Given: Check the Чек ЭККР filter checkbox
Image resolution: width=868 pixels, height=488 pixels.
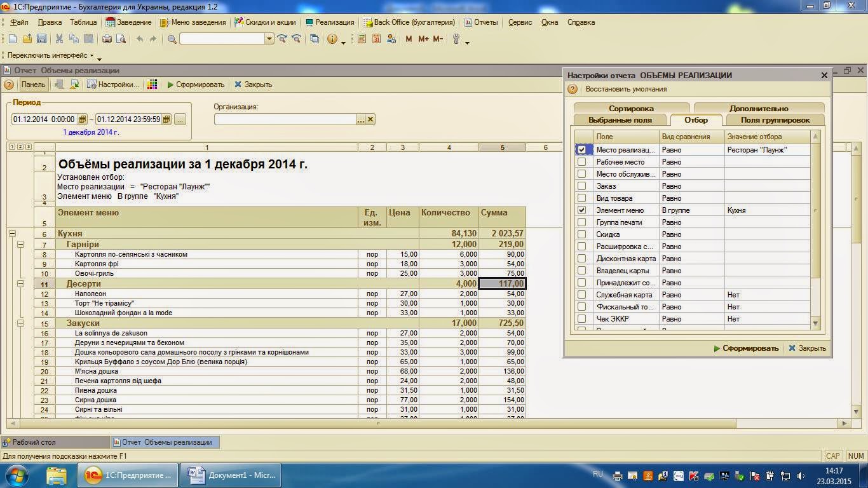Looking at the screenshot, I should coord(581,319).
